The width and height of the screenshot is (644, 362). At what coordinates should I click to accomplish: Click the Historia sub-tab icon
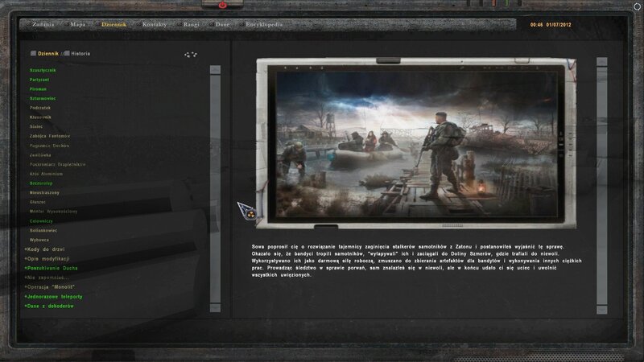click(67, 54)
